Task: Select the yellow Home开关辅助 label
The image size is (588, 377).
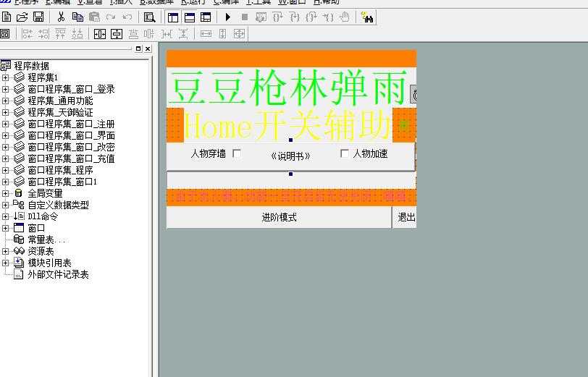Action: click(288, 125)
